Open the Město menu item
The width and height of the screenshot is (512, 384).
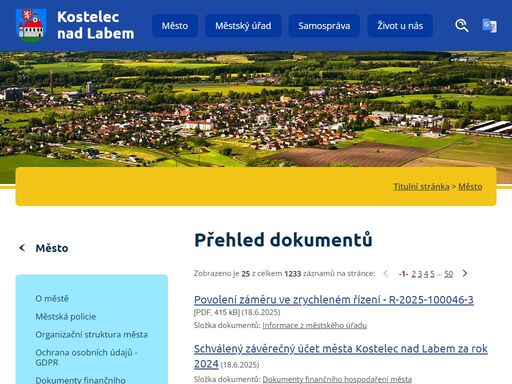(x=175, y=26)
